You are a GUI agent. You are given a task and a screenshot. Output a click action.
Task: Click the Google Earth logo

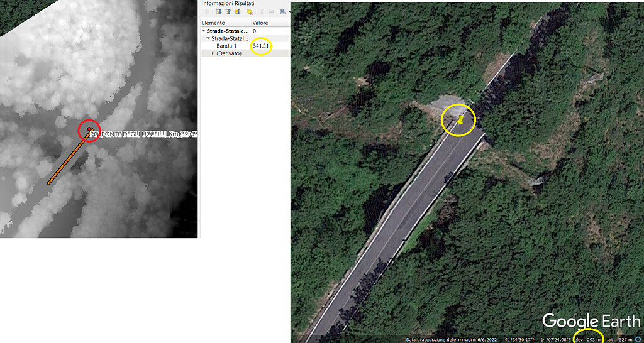tap(590, 321)
